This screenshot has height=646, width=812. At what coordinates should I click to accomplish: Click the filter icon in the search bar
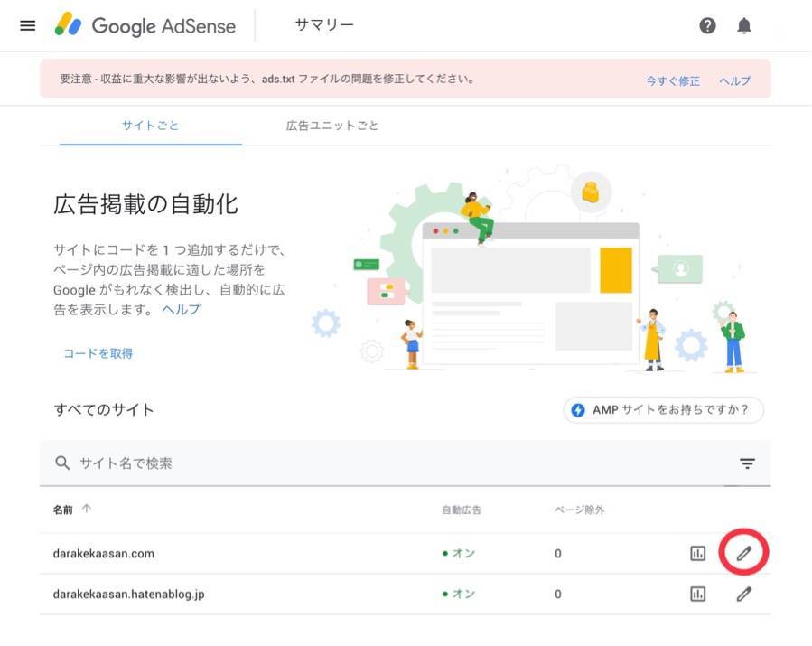click(747, 463)
